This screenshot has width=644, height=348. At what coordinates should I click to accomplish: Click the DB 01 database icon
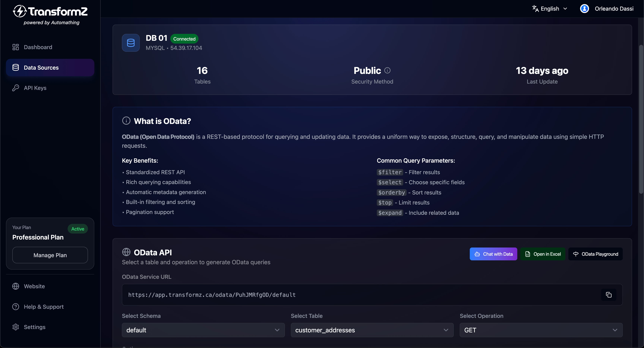coord(130,42)
